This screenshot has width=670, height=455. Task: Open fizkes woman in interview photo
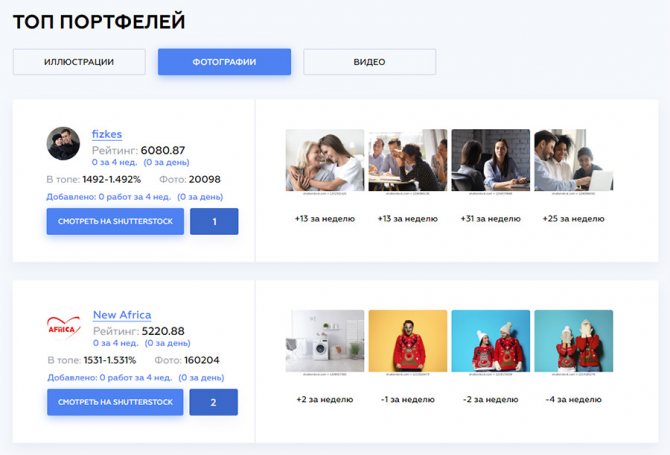point(491,160)
